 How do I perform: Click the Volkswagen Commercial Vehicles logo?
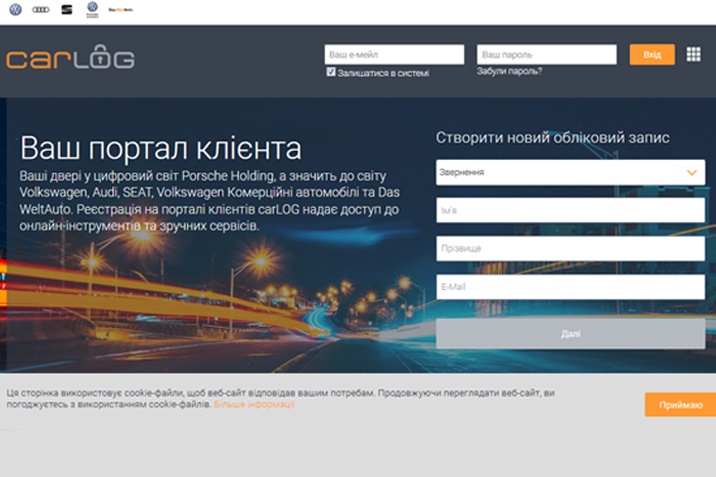[x=93, y=9]
